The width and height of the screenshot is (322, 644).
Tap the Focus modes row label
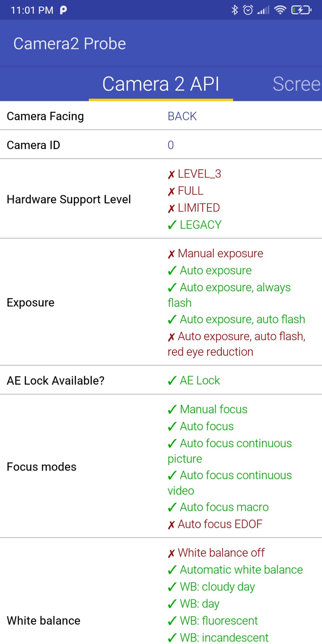coord(42,467)
